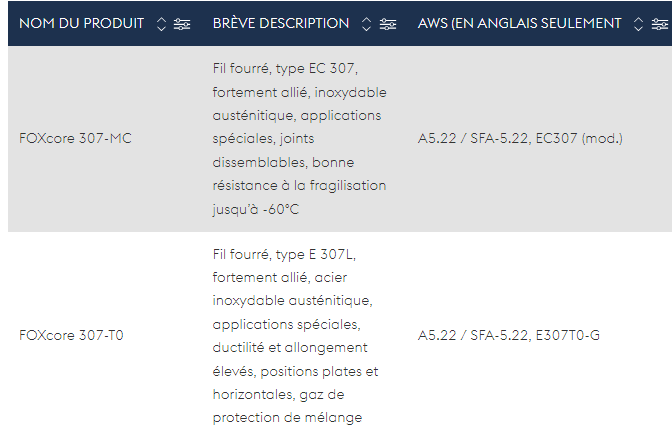
Task: Select the white FOXcore 307-T0 table row
Action: [340, 334]
